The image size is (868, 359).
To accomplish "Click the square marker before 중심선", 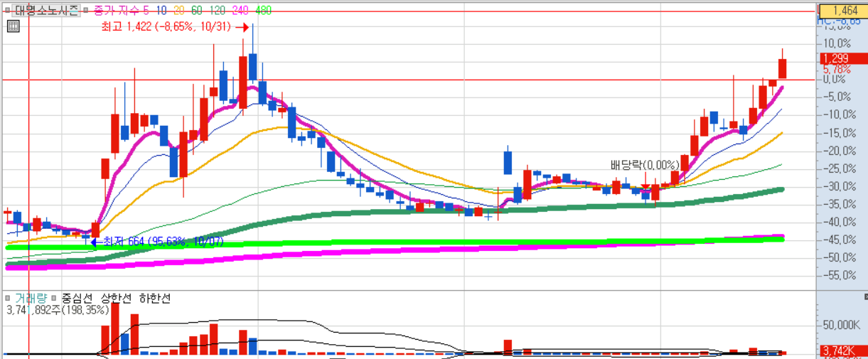I will click(x=54, y=298).
